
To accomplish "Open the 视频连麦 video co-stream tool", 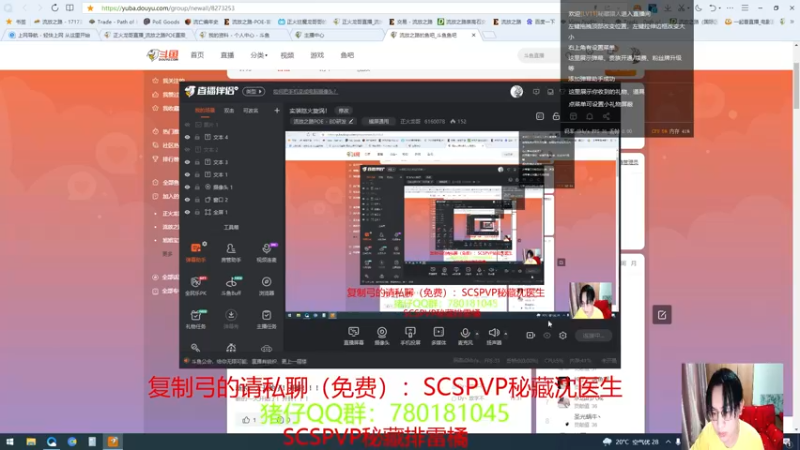I will 266,252.
